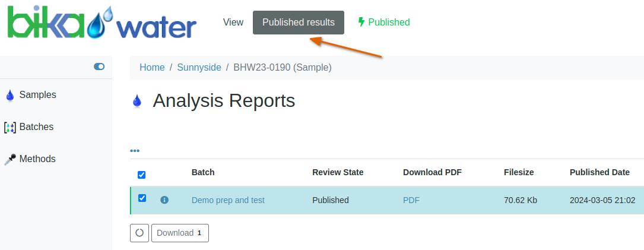Click the Download button

[180, 233]
